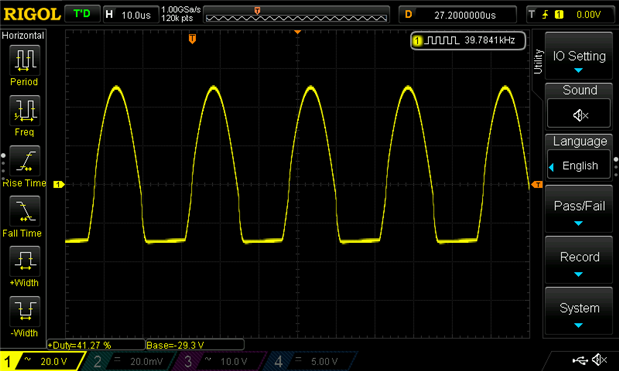Click the trigger level marker at the right edge

click(x=537, y=184)
